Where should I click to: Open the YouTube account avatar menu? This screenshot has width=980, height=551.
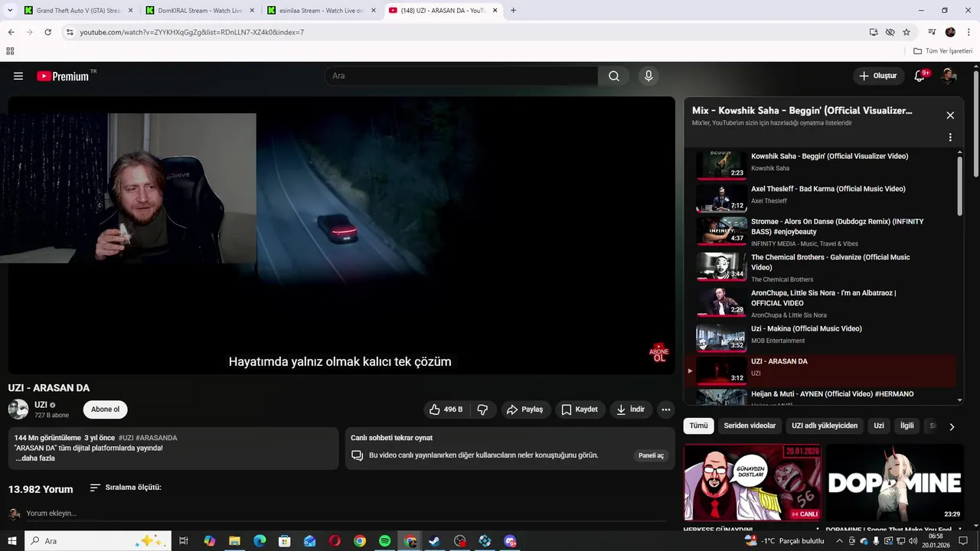tap(949, 76)
